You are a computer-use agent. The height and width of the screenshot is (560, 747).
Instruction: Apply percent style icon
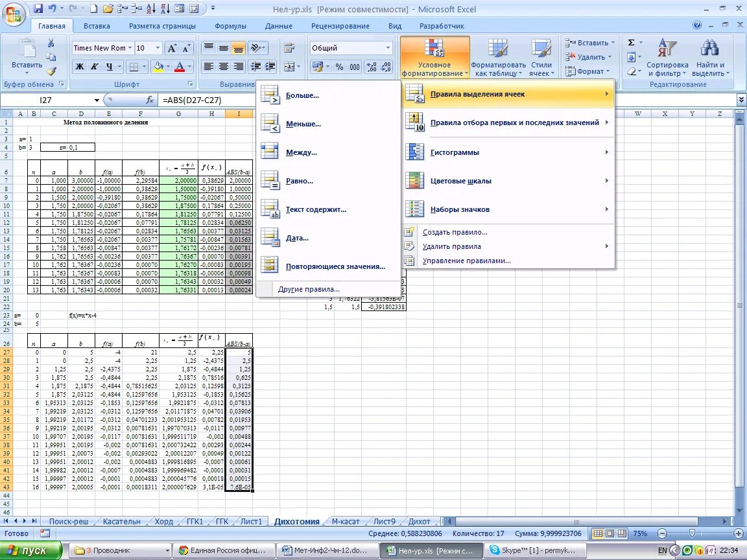point(339,67)
